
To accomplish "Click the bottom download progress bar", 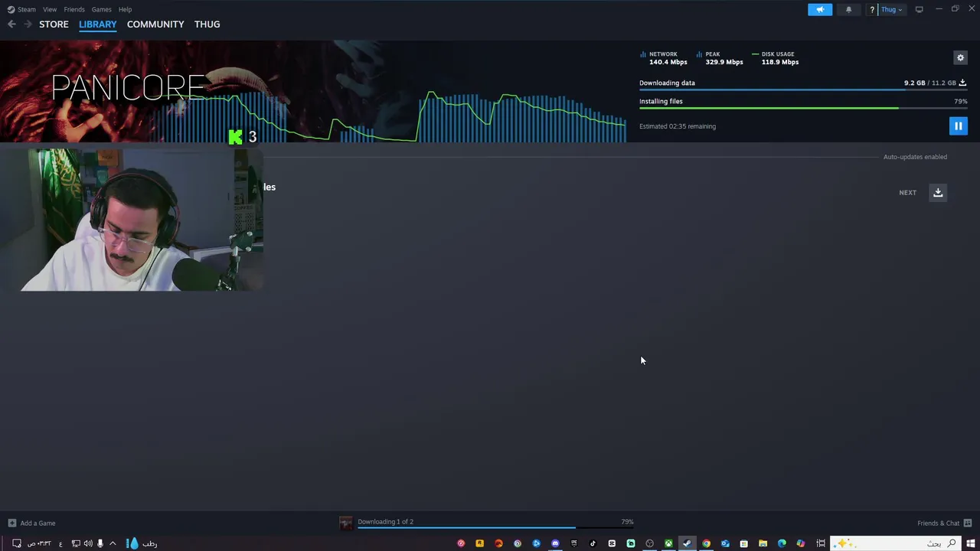I will 495,527.
